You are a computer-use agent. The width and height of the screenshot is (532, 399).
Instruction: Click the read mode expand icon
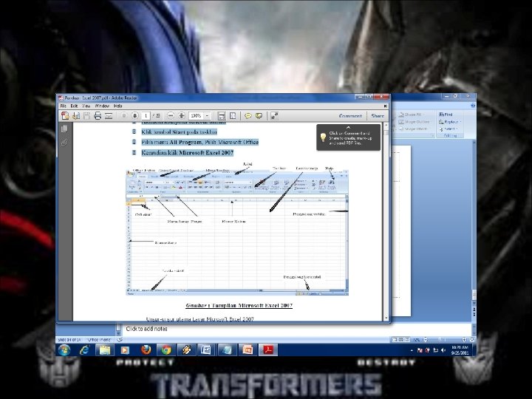pyautogui.click(x=274, y=116)
